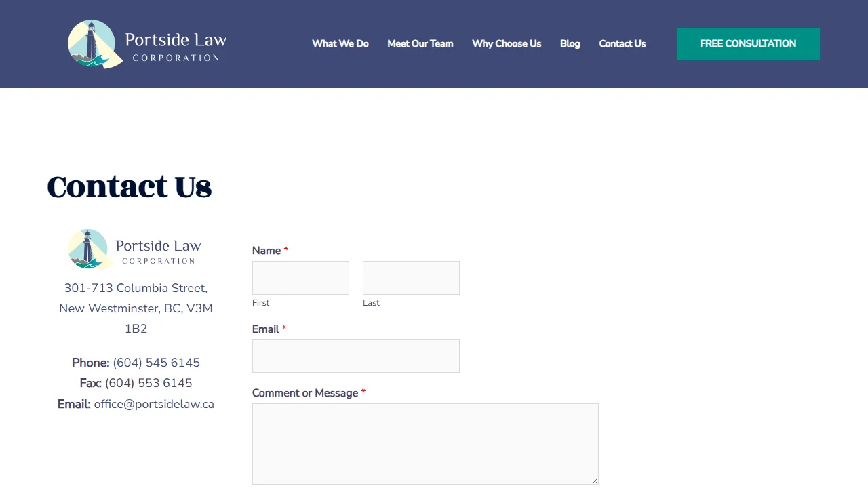Open the What We Do menu
Viewport: 868px width, 488px height.
(x=340, y=44)
